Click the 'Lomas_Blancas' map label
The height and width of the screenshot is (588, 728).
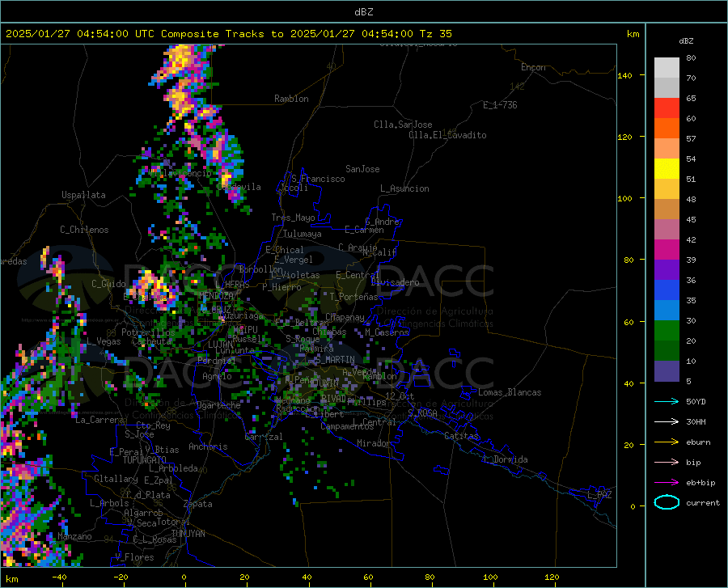point(510,392)
